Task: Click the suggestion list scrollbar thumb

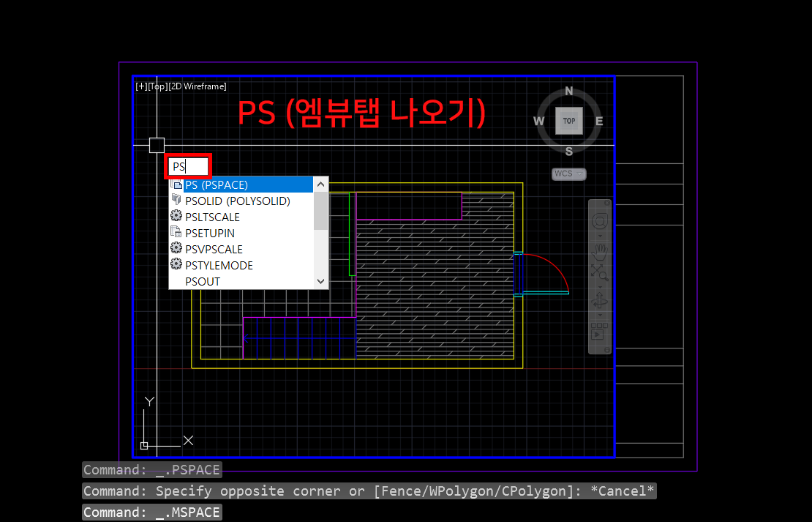Action: tap(320, 210)
